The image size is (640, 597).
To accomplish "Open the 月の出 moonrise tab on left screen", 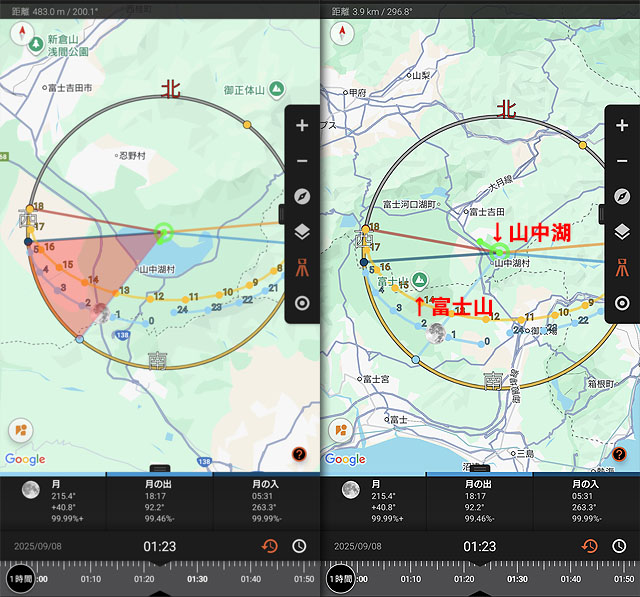I will click(x=160, y=501).
